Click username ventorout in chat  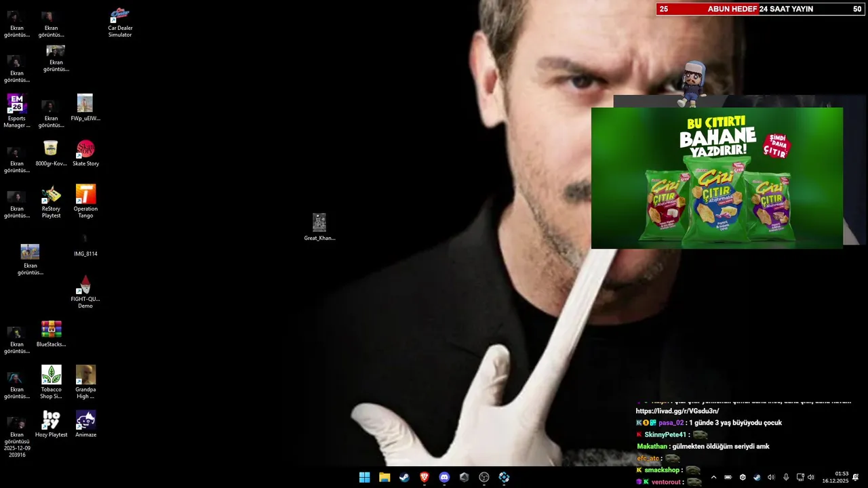(666, 482)
